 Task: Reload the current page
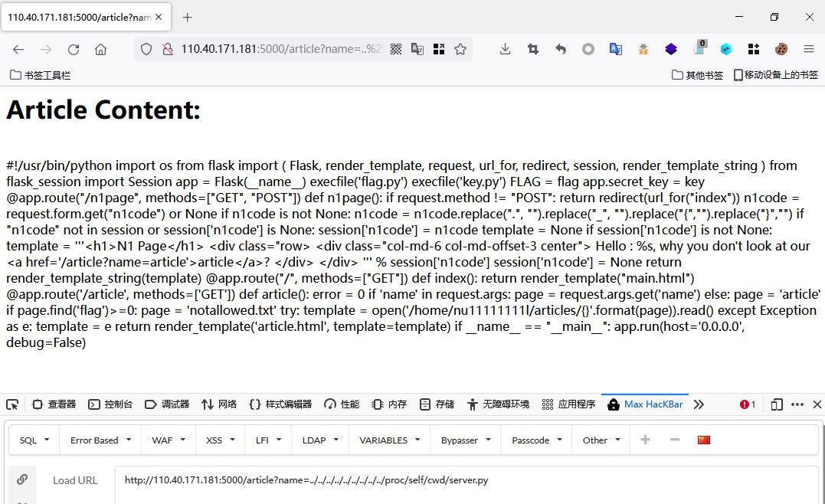(73, 50)
